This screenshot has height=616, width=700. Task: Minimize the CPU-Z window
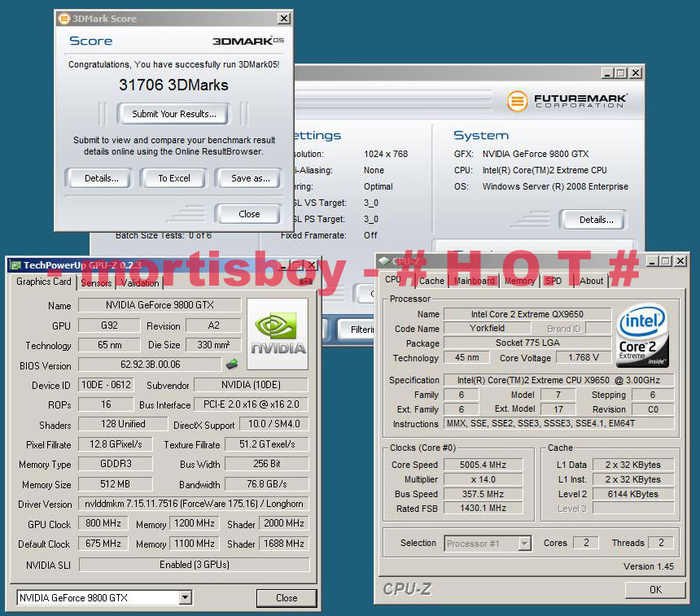click(652, 260)
